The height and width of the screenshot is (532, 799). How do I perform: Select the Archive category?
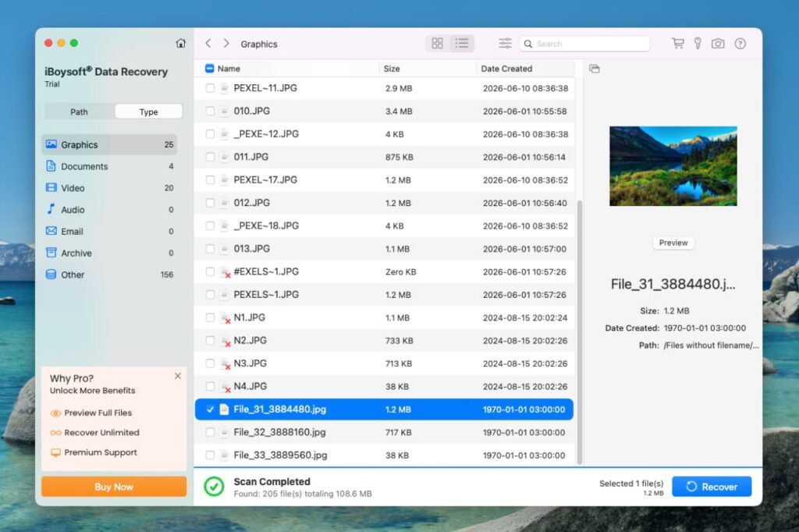(109, 253)
